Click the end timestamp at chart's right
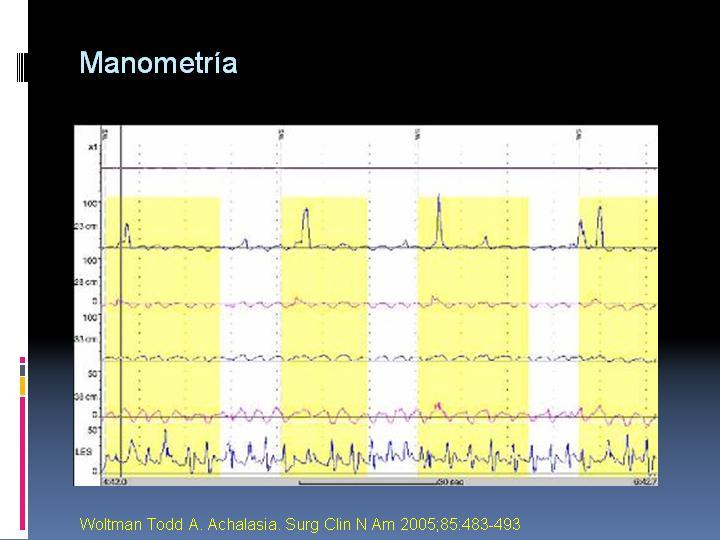This screenshot has height=540, width=720. click(x=645, y=482)
